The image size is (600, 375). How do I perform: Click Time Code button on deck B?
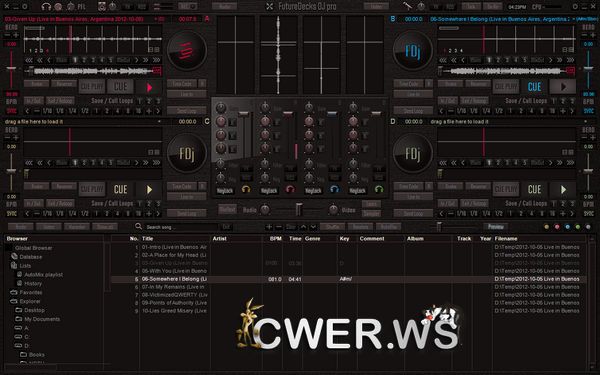[409, 84]
